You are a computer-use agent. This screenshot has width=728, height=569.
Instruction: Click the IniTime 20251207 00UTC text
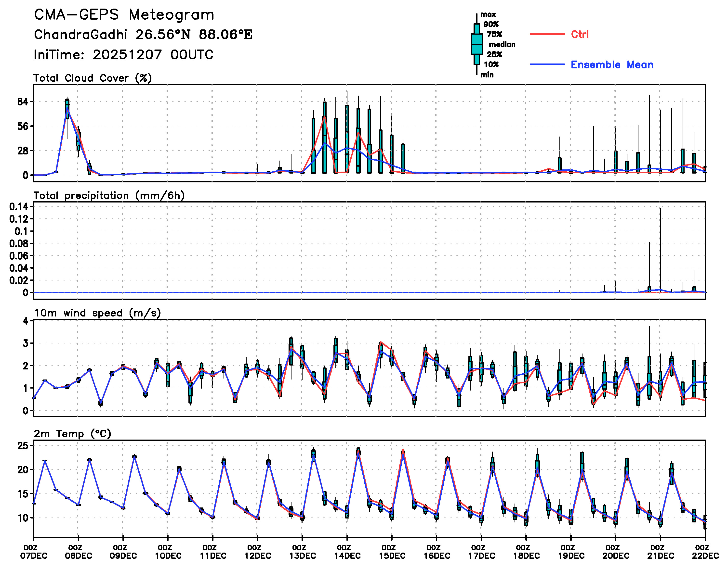(123, 55)
